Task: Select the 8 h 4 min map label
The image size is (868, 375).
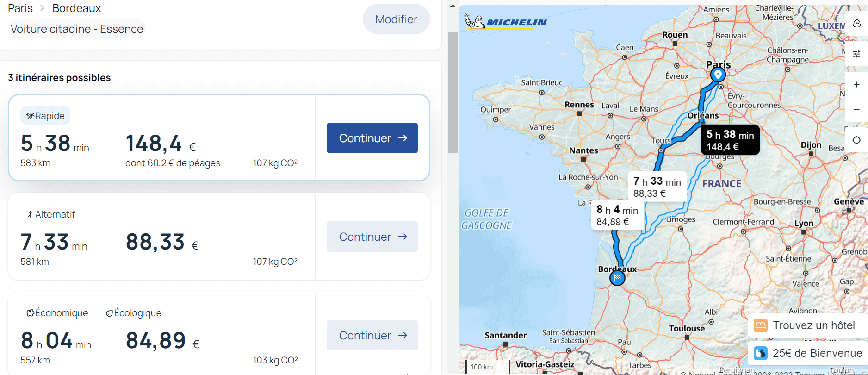Action: pyautogui.click(x=617, y=215)
